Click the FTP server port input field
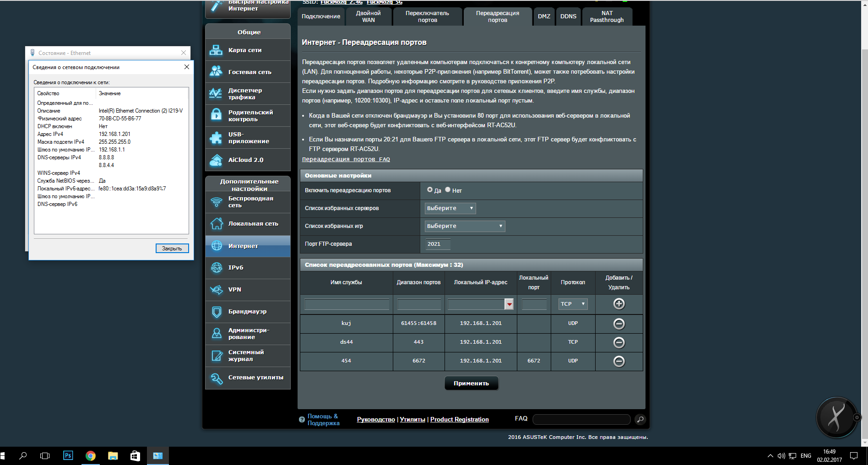Viewport: 868px width, 465px height. coord(438,244)
